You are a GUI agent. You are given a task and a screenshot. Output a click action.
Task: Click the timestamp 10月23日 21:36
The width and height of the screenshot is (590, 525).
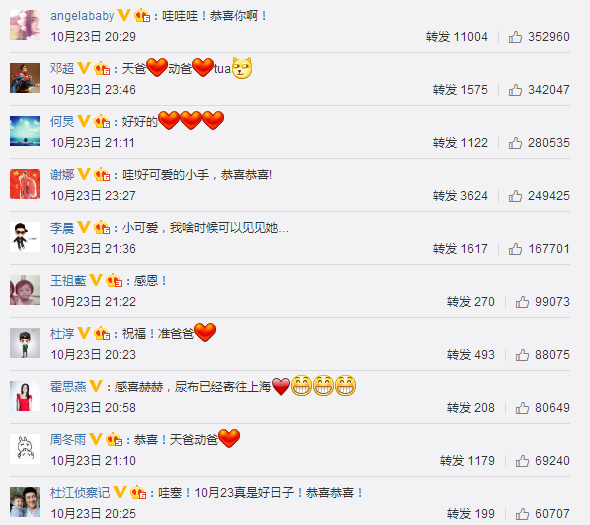(93, 249)
